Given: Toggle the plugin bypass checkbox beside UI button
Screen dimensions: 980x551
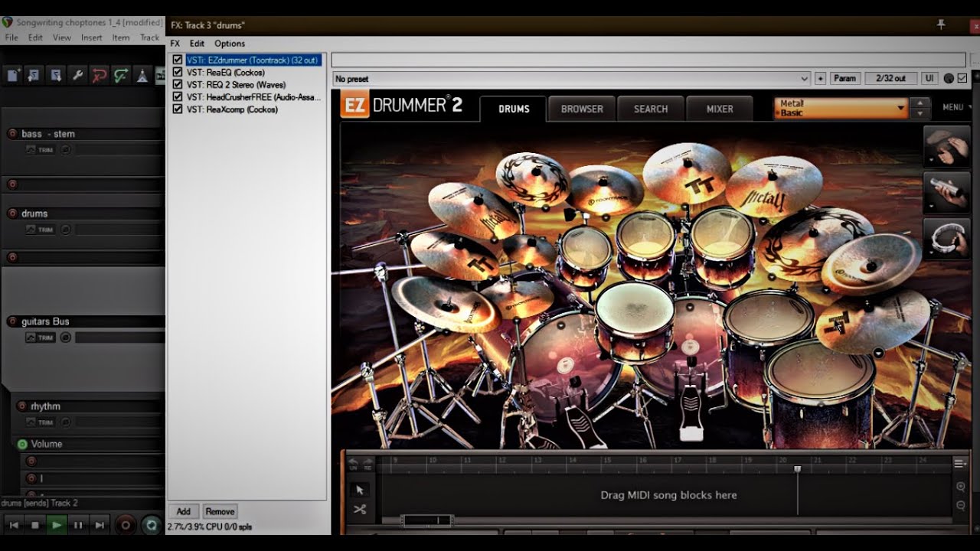Looking at the screenshot, I should tap(962, 78).
